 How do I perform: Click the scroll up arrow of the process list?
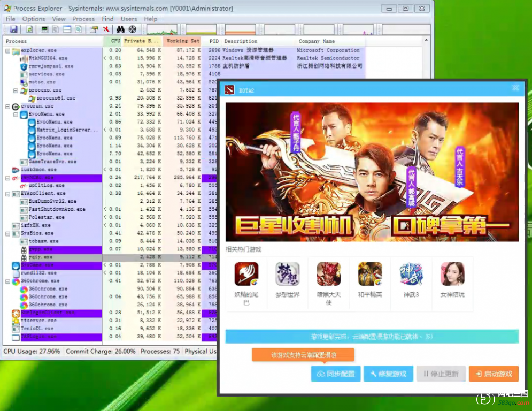426,41
